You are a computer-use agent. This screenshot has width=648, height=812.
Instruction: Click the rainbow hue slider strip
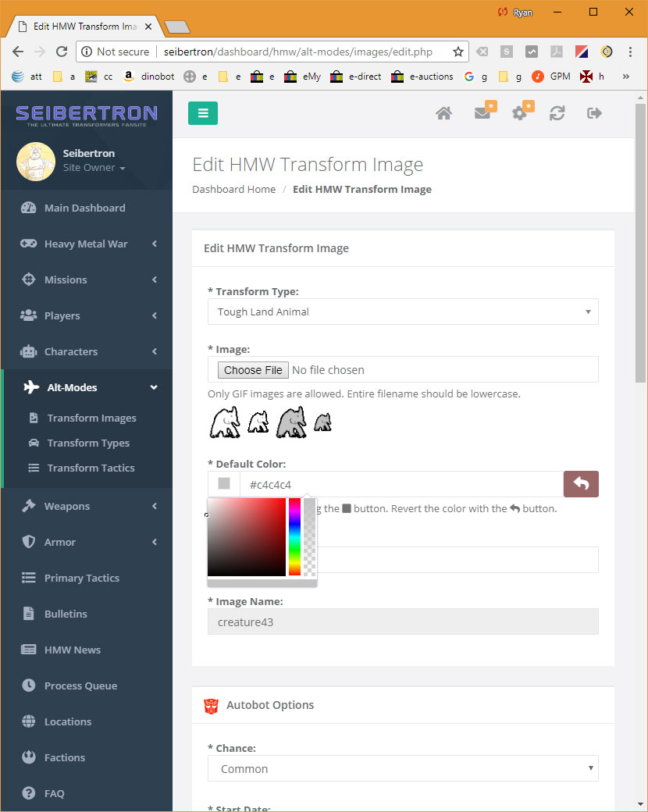(294, 537)
